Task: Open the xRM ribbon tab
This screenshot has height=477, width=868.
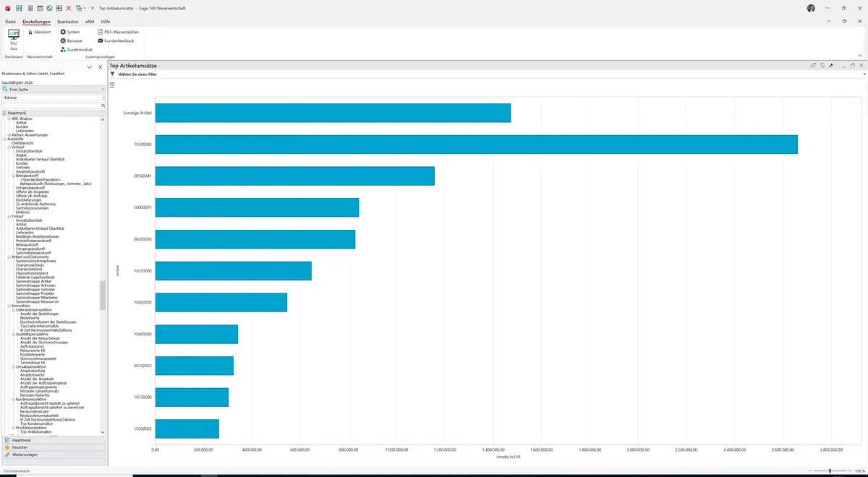Action: tap(90, 22)
